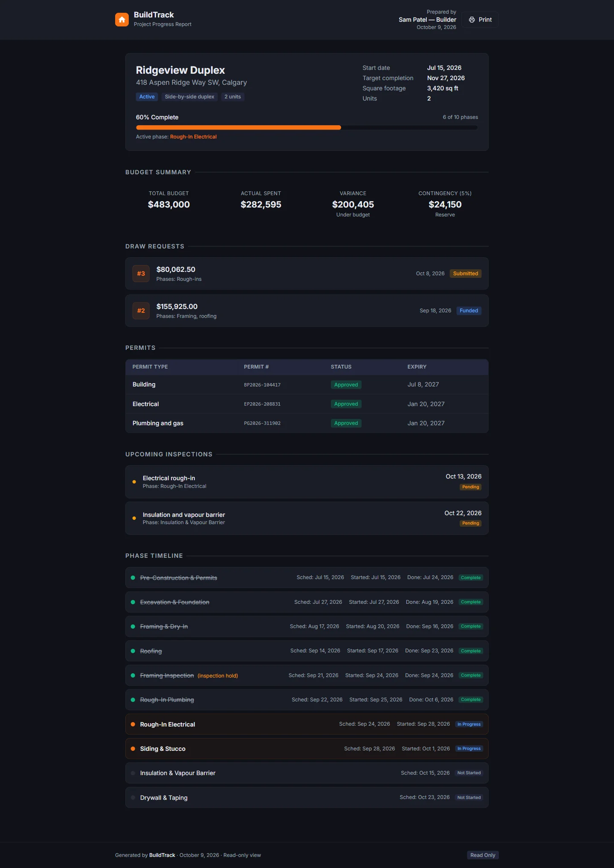Click the Rough-In Electrical active phase text
The width and height of the screenshot is (614, 868).
(x=193, y=137)
